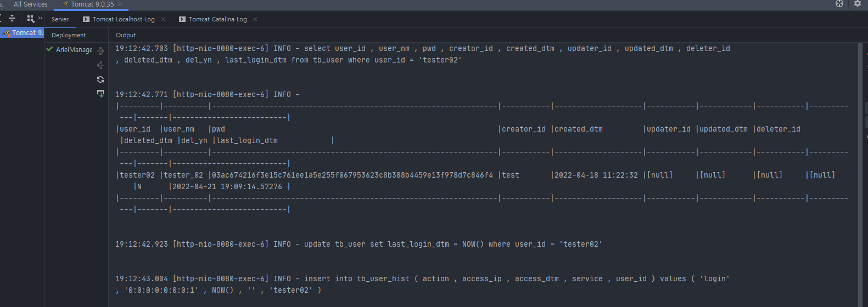Click the last_login_dtm column header

click(247, 141)
